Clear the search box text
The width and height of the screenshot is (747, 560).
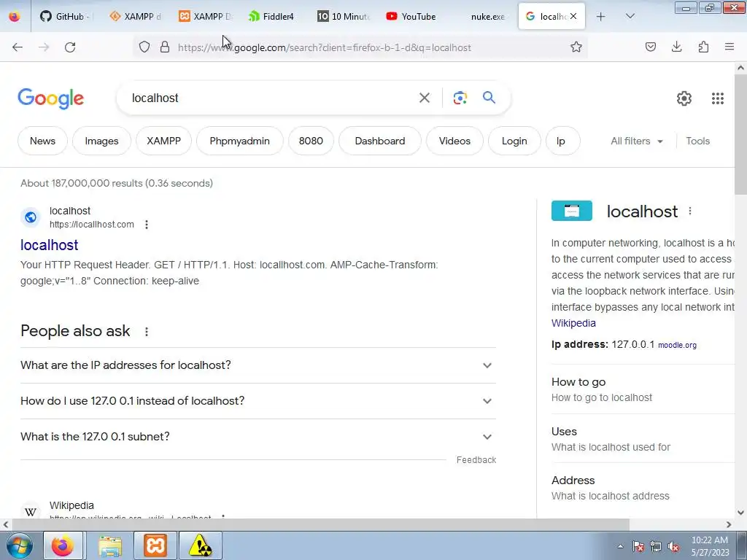point(425,98)
